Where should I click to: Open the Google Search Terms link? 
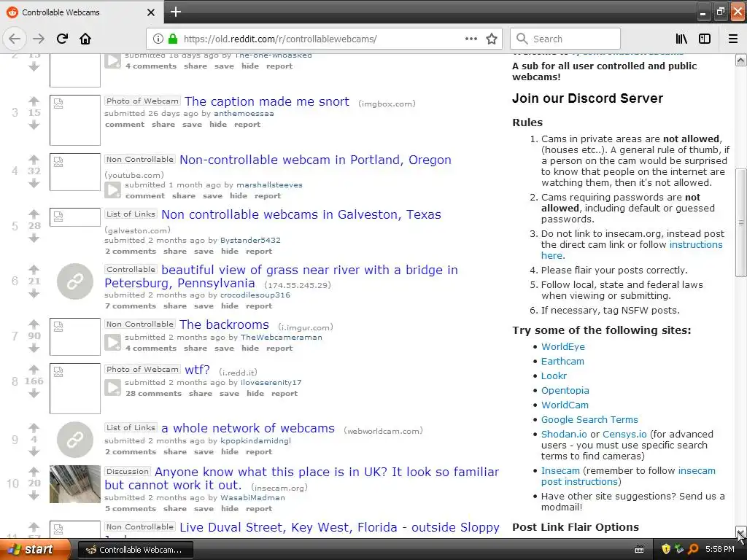click(589, 419)
